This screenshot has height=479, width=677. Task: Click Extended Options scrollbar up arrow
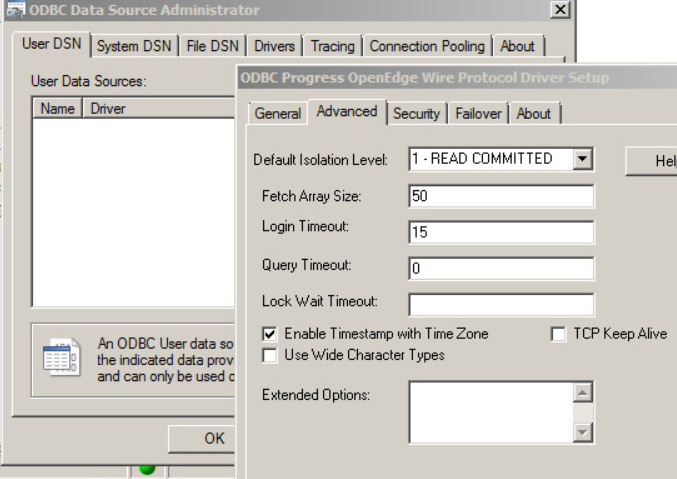point(582,392)
